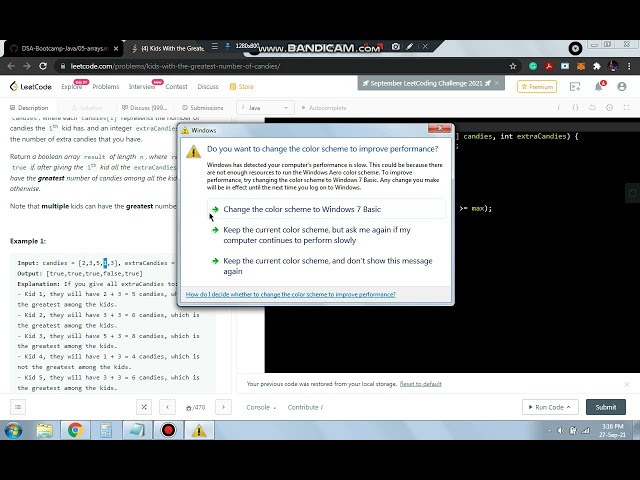Click Reset to default link
This screenshot has width=640, height=480.
(x=420, y=384)
